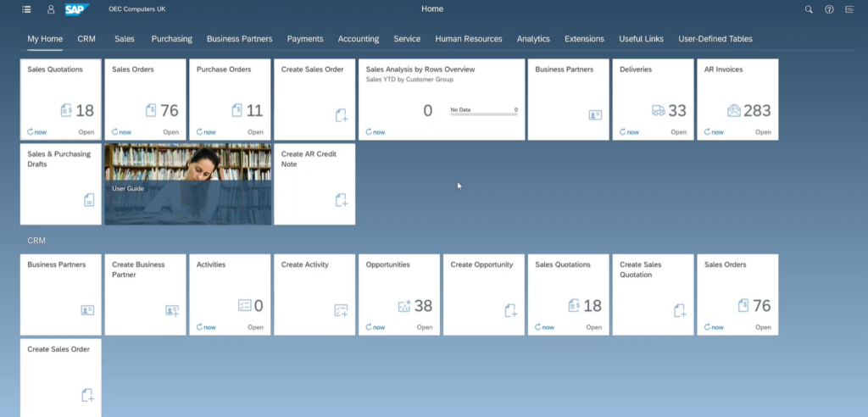Image resolution: width=868 pixels, height=417 pixels.
Task: Open the Extensions tab
Action: 585,39
